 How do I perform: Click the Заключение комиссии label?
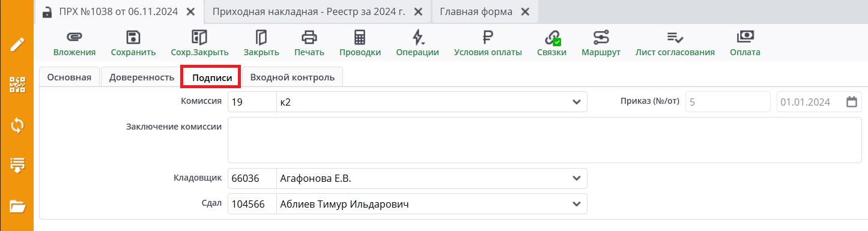pyautogui.click(x=174, y=127)
